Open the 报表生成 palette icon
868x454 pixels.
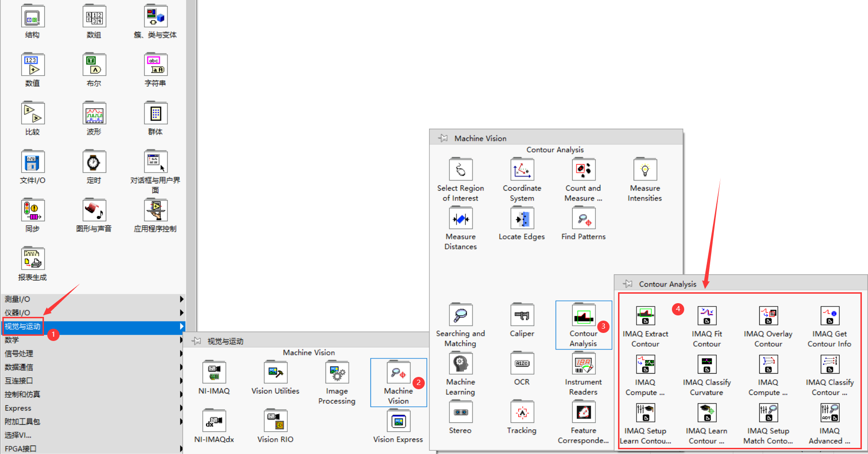coord(33,259)
